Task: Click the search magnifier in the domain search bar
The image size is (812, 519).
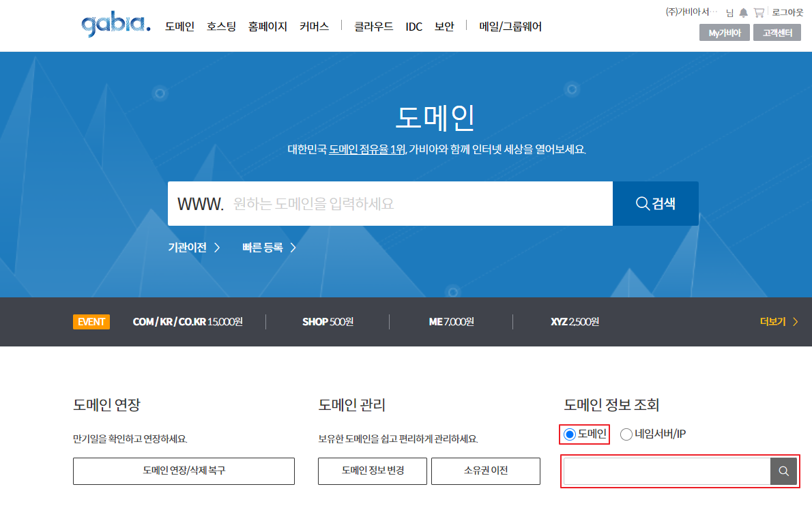Action: 654,203
